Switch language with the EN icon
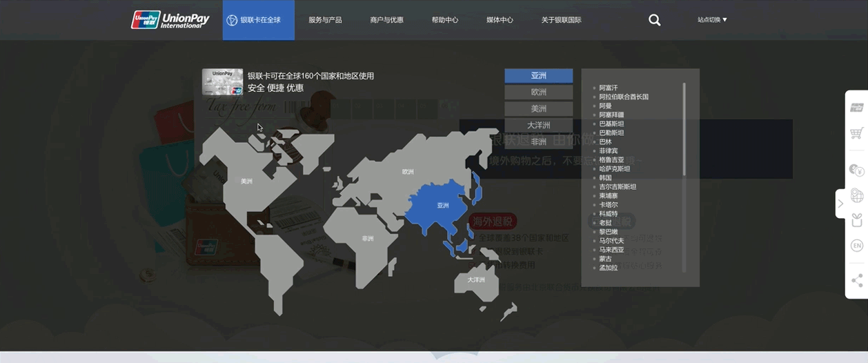This screenshot has width=868, height=363. coord(857,246)
